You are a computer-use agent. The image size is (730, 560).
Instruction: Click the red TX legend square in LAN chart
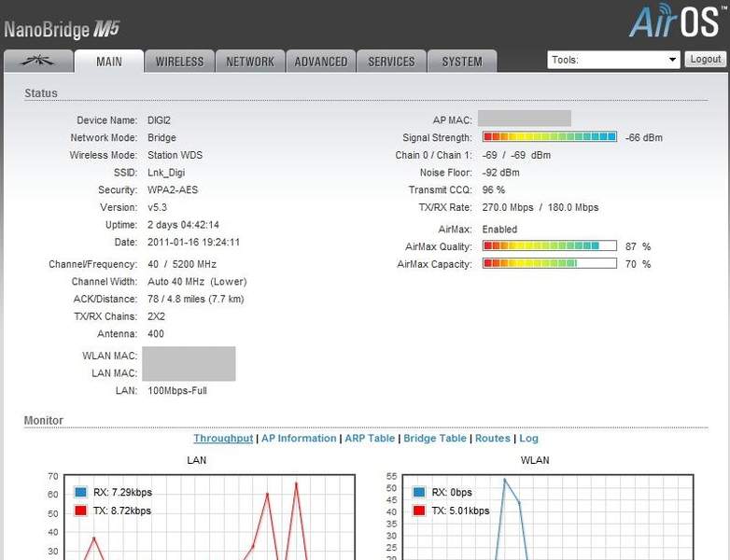pyautogui.click(x=80, y=511)
